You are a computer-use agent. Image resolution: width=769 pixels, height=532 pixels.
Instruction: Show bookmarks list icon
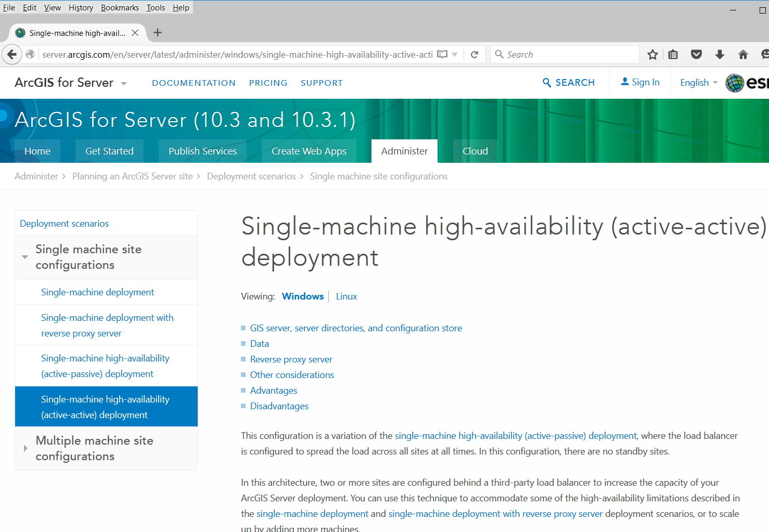673,55
